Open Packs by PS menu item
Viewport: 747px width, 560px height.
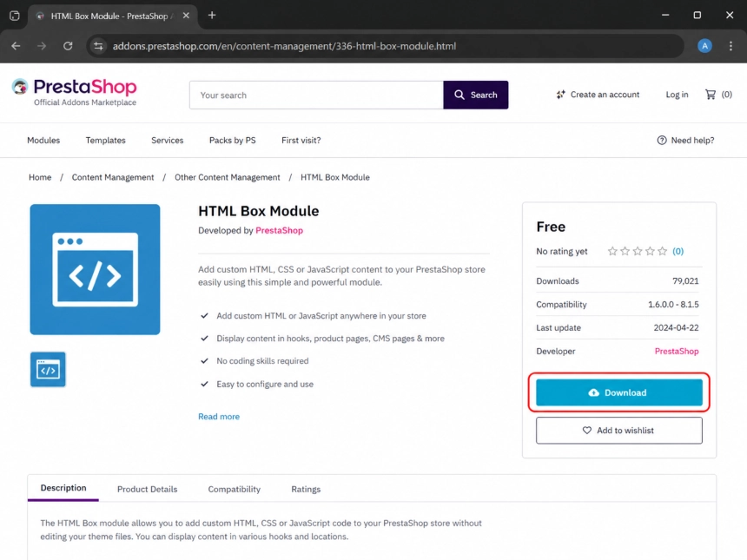coord(233,140)
